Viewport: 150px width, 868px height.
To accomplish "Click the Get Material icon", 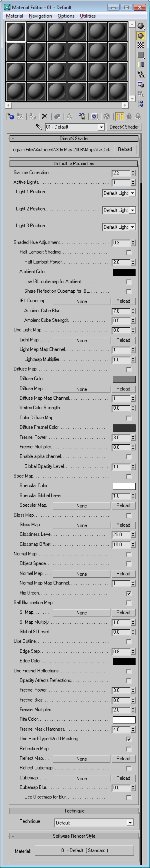I will tap(11, 117).
